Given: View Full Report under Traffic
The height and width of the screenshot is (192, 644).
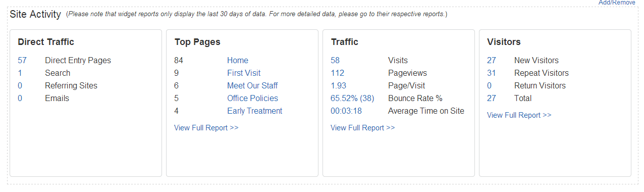Looking at the screenshot, I should [x=363, y=128].
